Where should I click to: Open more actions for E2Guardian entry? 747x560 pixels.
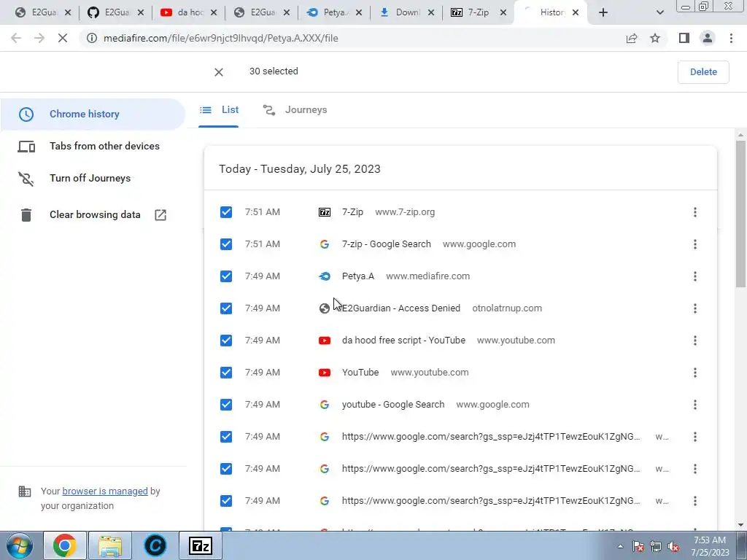click(x=695, y=308)
